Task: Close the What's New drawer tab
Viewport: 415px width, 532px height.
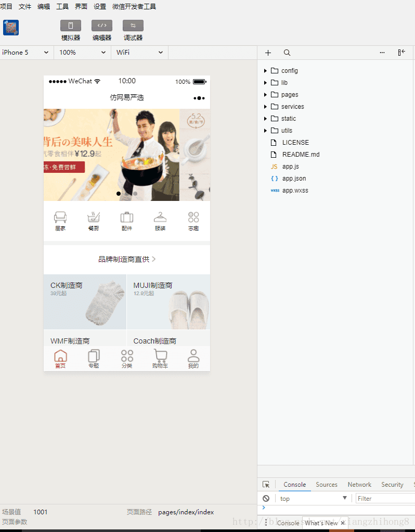Action: click(x=343, y=523)
